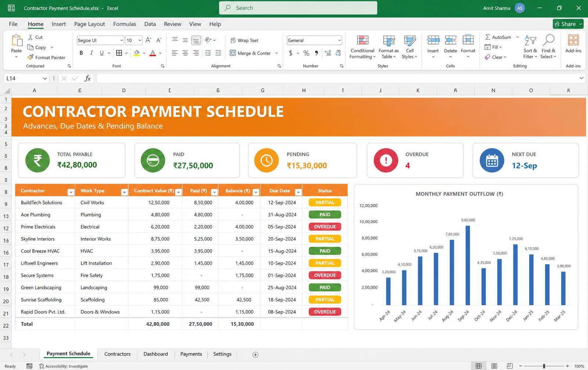Screen dimensions: 588x370
Task: Toggle Bottom Align for cells
Action: (196, 40)
